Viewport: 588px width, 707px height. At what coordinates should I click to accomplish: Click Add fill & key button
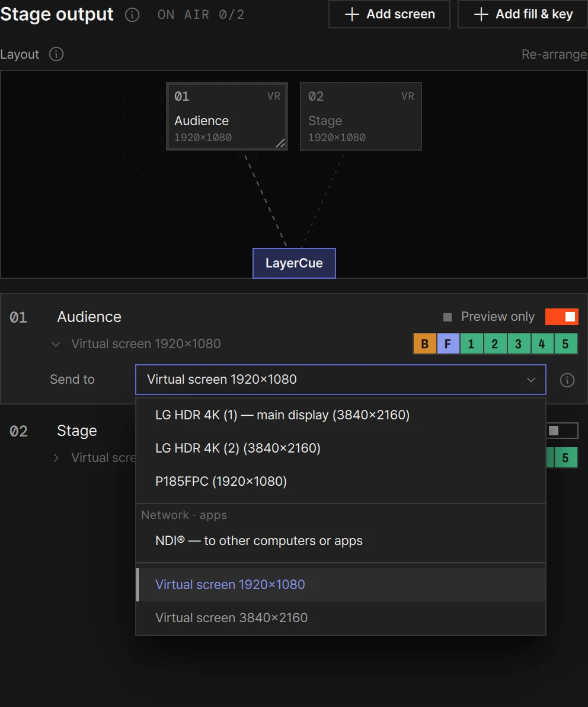click(x=523, y=14)
